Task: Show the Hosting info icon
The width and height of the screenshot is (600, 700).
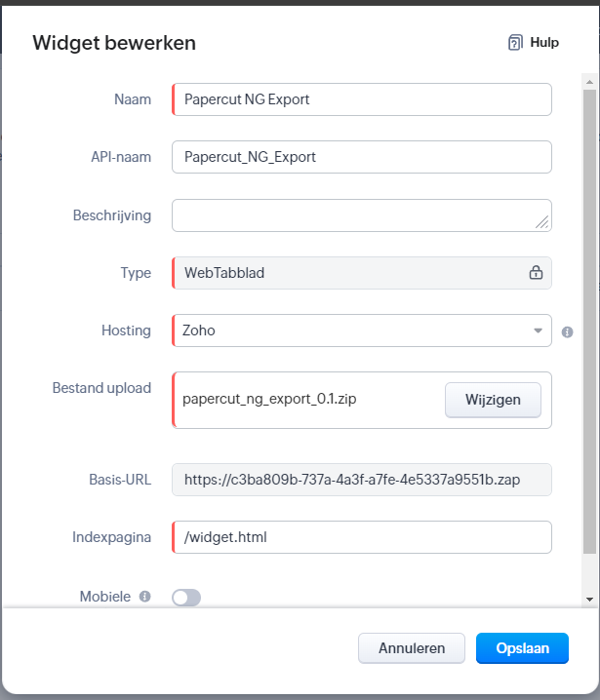Action: [567, 331]
